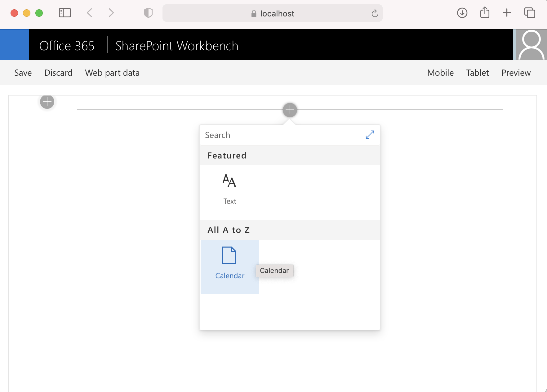This screenshot has width=547, height=392.
Task: Click the Calendar tooltip label
Action: (274, 270)
